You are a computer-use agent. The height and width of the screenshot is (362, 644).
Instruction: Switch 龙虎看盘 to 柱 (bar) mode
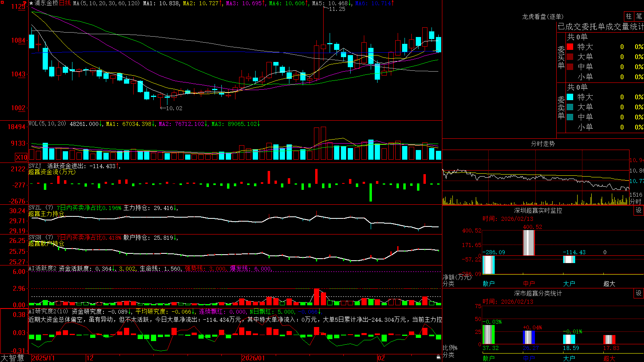629,16
